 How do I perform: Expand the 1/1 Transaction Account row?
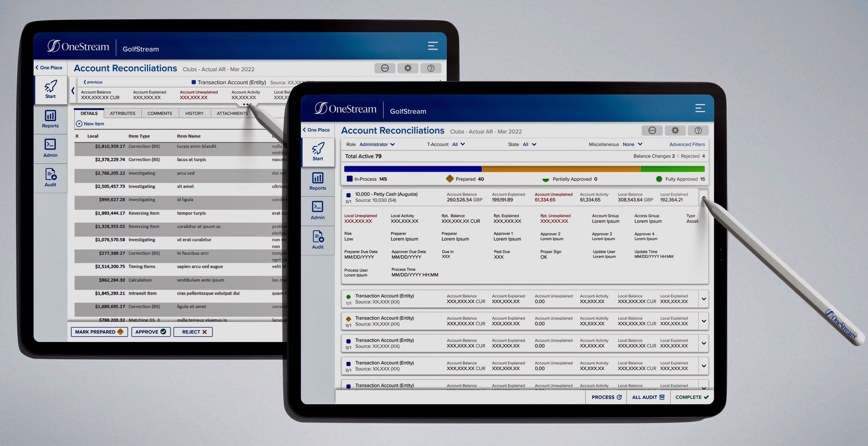pos(704,299)
